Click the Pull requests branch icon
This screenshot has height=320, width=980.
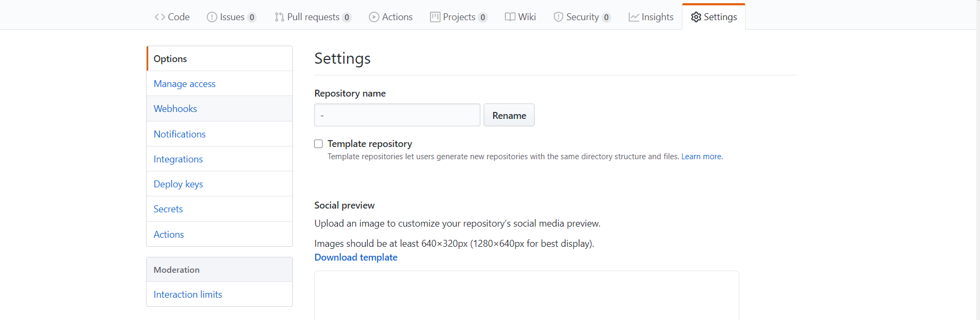coord(279,17)
